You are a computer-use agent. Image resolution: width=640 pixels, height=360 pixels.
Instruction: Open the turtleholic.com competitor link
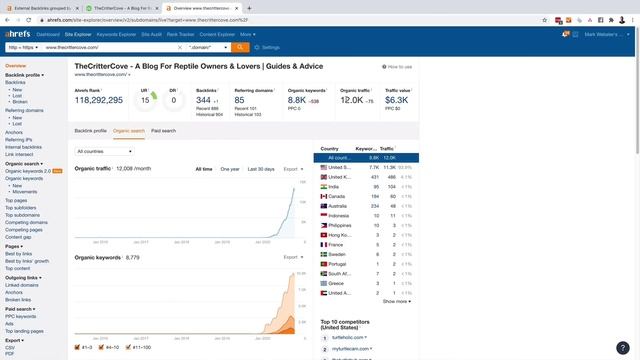[x=347, y=338]
